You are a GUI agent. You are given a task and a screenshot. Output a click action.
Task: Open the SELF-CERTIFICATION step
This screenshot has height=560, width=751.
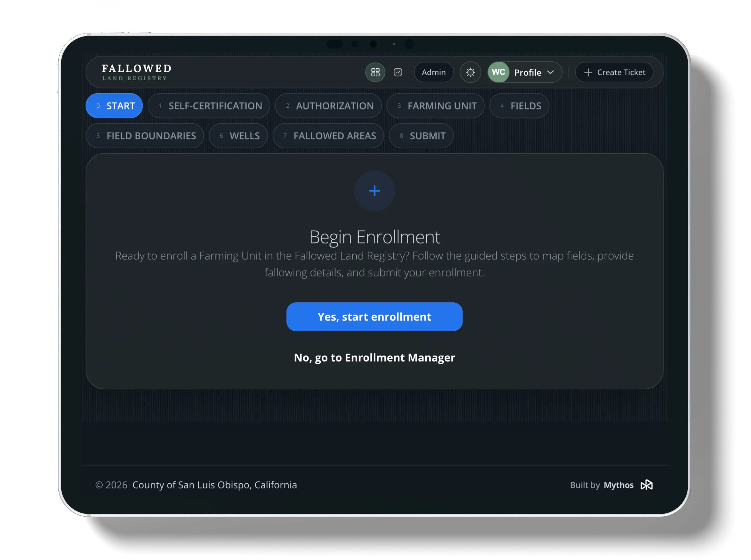209,105
